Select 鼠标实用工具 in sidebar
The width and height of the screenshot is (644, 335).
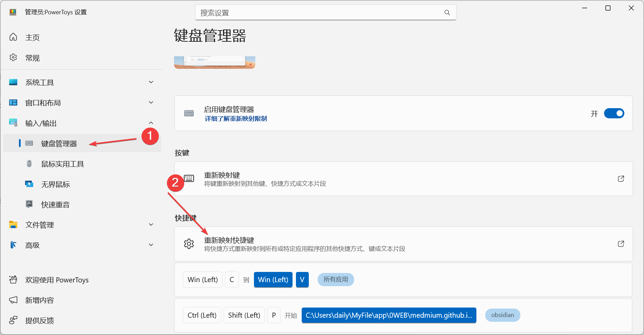(x=62, y=164)
